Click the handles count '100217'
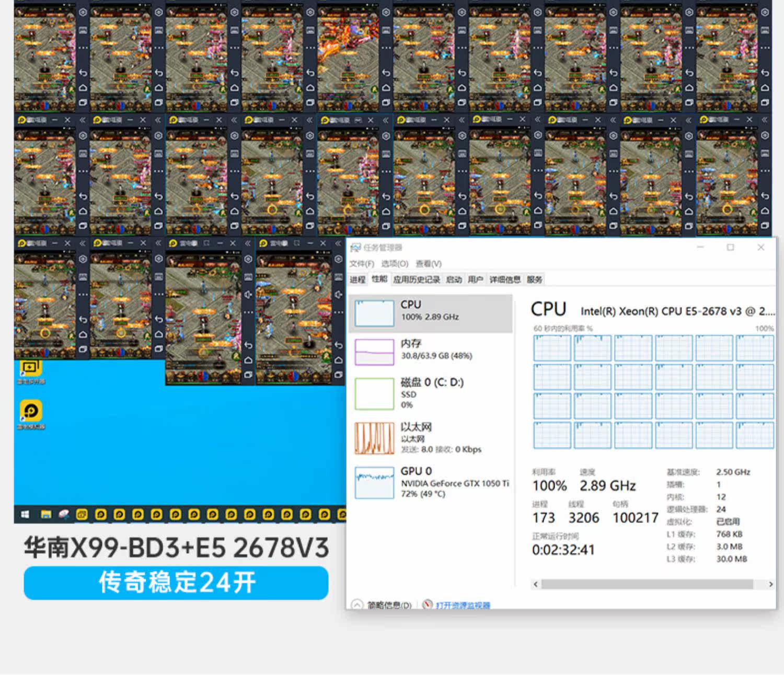 pos(636,518)
